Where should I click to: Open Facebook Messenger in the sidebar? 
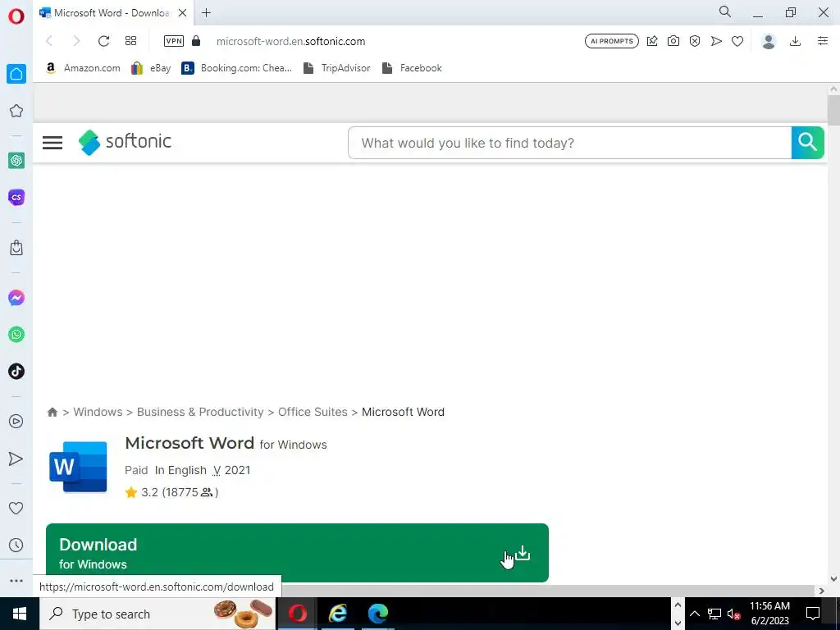tap(16, 298)
